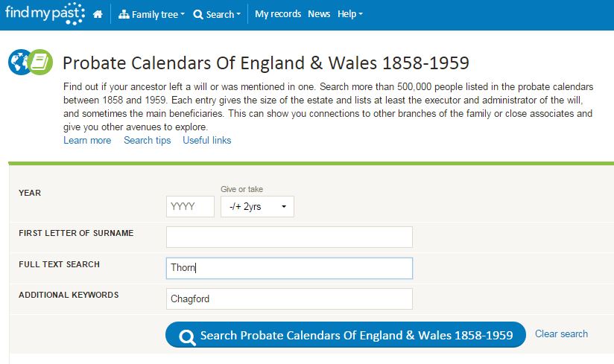The width and height of the screenshot is (614, 364).
Task: Expand the Help dropdown menu
Action: pos(349,14)
